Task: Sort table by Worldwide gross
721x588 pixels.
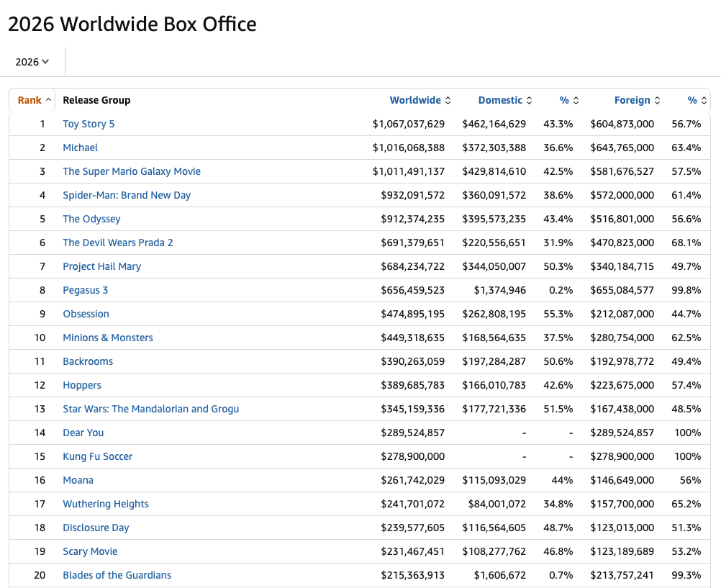Action: pos(420,100)
